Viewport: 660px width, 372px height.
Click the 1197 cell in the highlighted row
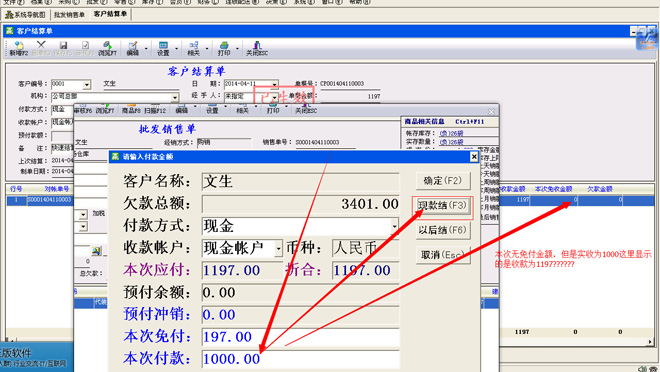[514, 199]
